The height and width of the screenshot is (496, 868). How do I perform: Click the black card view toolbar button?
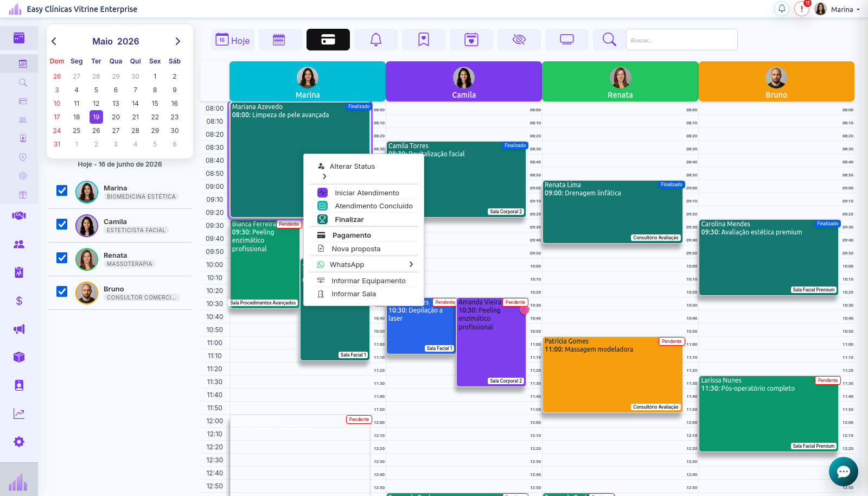pyautogui.click(x=328, y=40)
